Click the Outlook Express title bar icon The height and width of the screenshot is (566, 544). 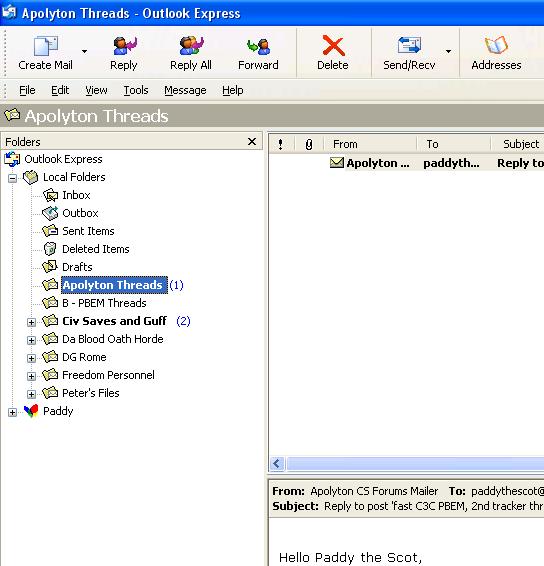point(9,12)
